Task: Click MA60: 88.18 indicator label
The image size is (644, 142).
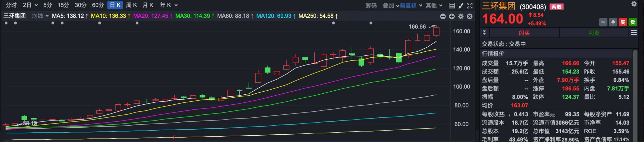Action: point(235,16)
